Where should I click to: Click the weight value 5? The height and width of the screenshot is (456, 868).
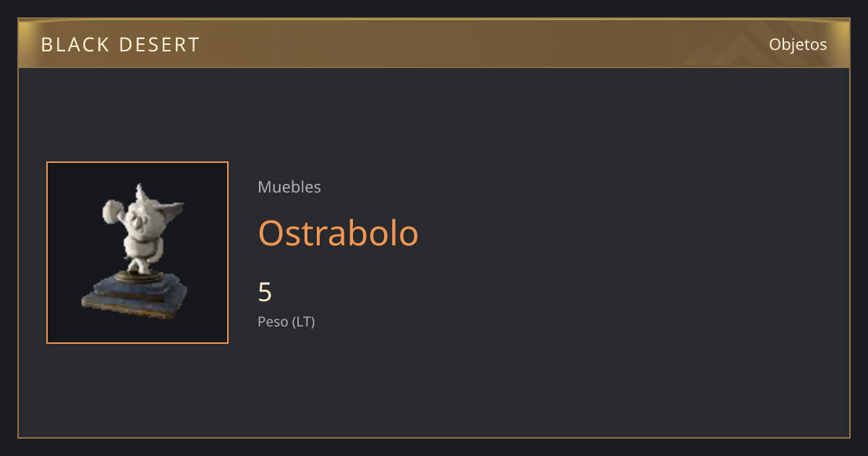265,292
